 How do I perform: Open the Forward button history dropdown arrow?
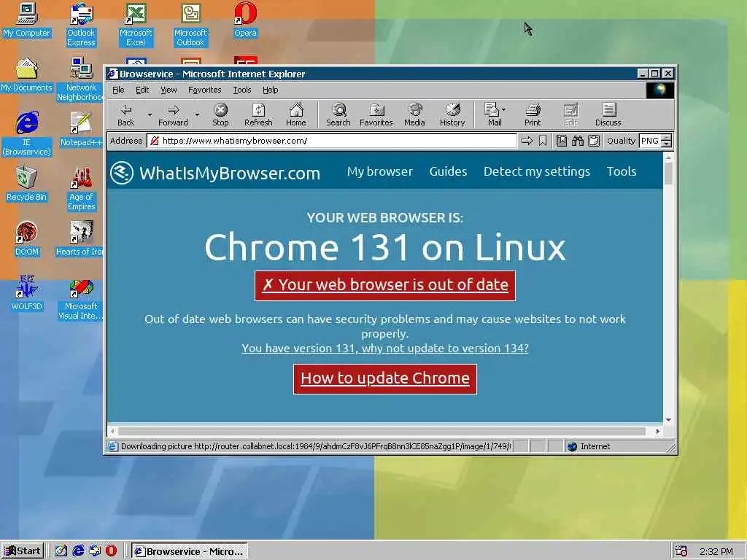click(197, 114)
